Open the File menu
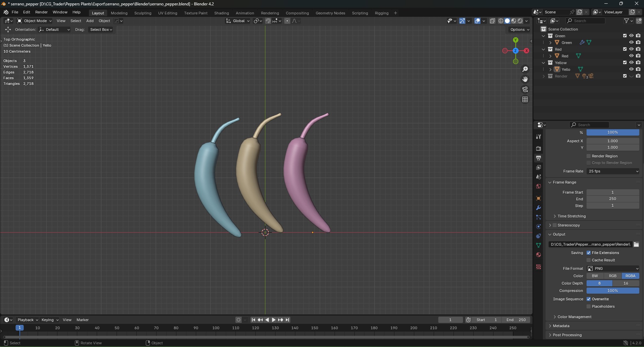This screenshot has width=644, height=347. [15, 12]
